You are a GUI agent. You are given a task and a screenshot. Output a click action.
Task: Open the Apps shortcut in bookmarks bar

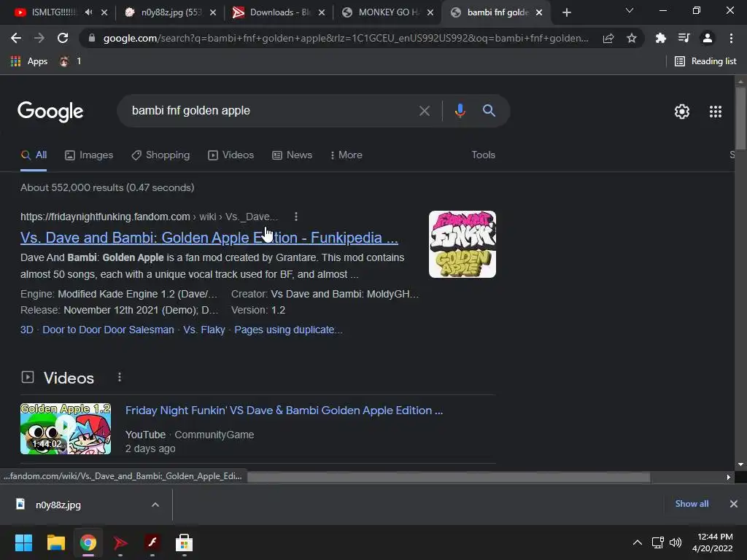click(x=29, y=61)
